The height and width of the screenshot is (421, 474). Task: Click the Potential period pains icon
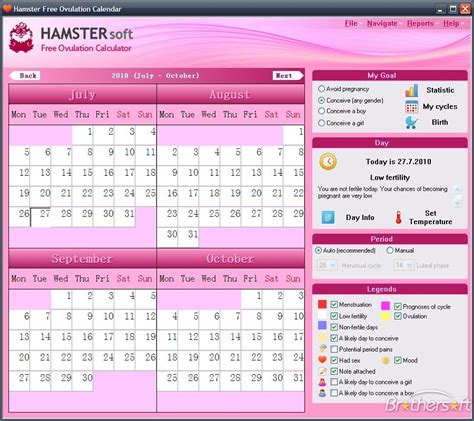tap(322, 349)
